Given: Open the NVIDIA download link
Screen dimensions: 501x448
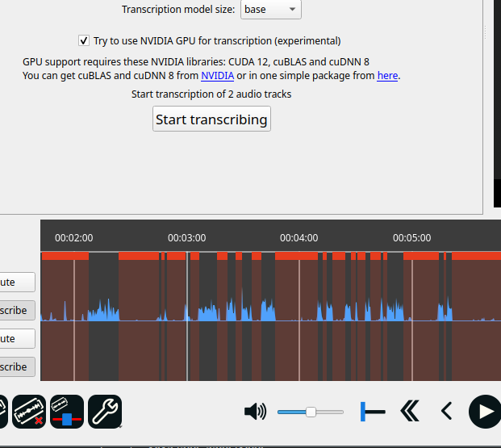Looking at the screenshot, I should [x=217, y=76].
